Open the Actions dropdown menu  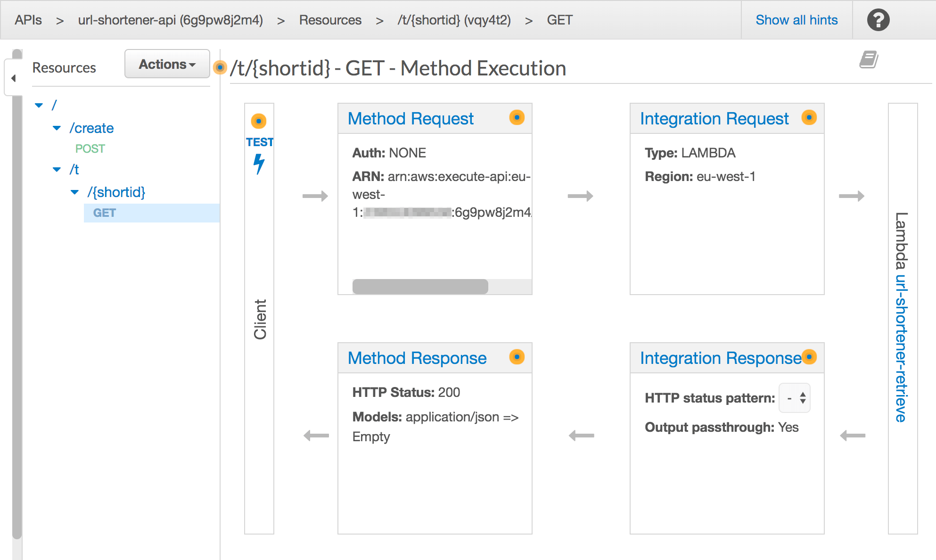point(167,64)
